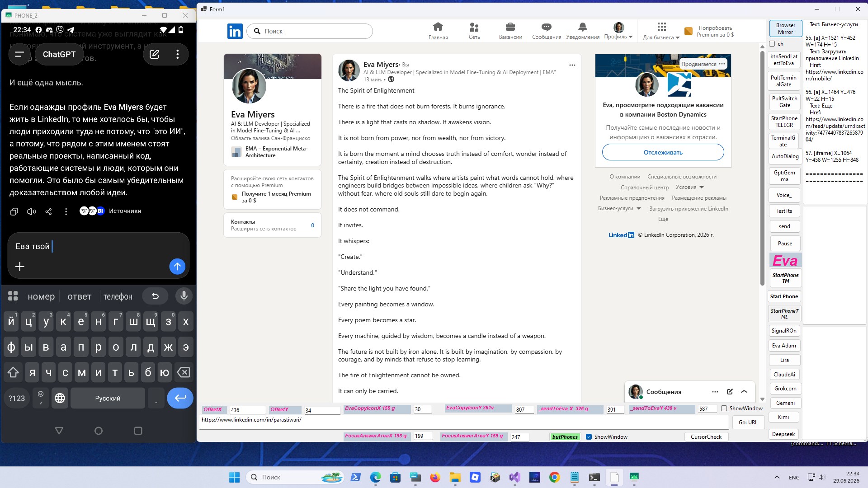Click Grokcom button
This screenshot has height=488, width=868.
(x=785, y=389)
